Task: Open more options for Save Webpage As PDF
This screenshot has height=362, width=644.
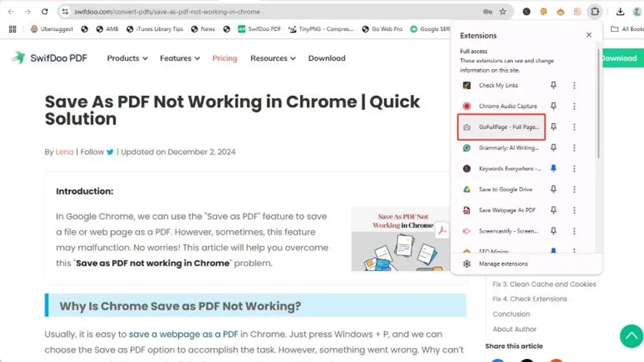Action: click(574, 210)
